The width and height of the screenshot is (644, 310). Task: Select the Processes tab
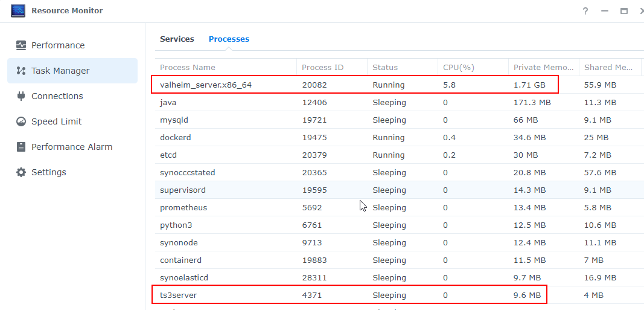[229, 39]
